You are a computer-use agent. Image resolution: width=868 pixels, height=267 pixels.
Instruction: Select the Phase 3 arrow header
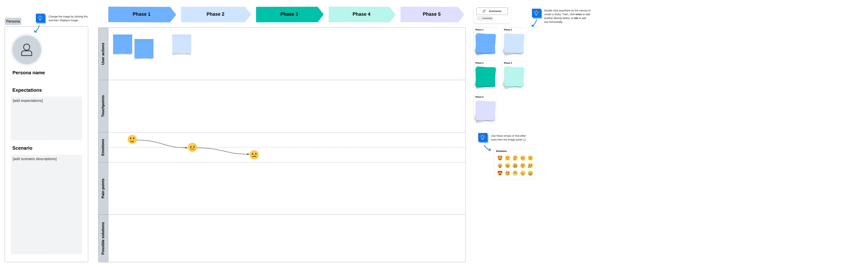pyautogui.click(x=289, y=14)
